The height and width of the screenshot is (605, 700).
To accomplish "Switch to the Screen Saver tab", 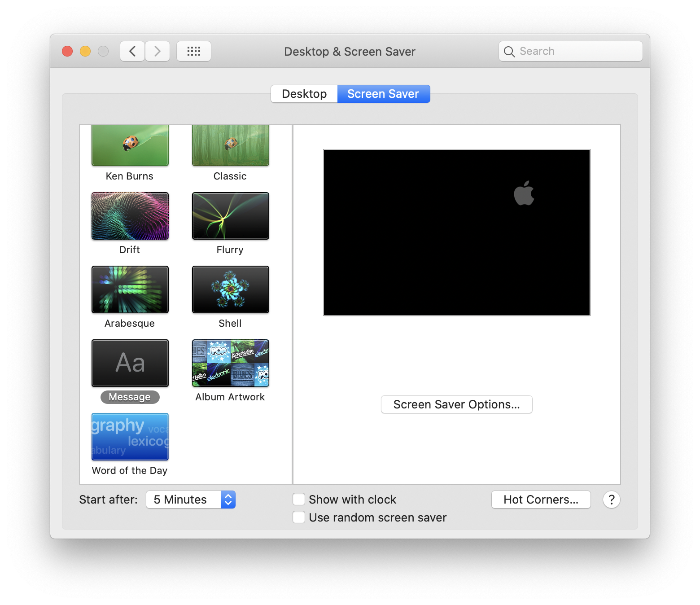I will point(383,94).
